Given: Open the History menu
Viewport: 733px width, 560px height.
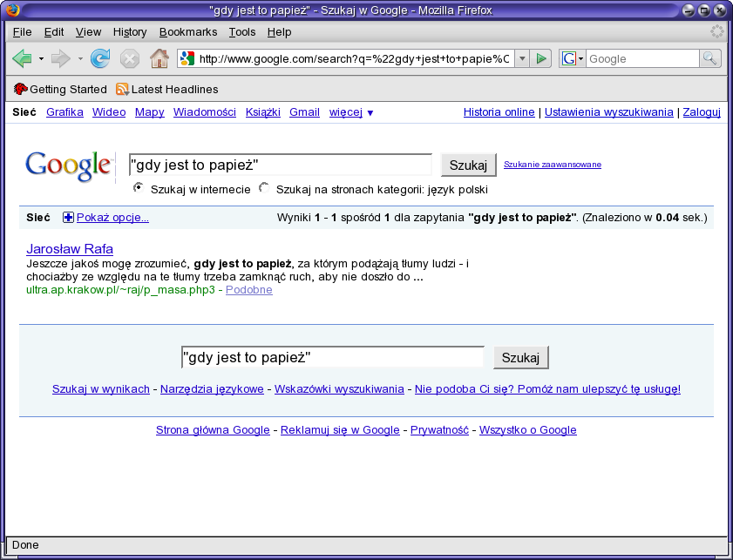Looking at the screenshot, I should click(130, 31).
